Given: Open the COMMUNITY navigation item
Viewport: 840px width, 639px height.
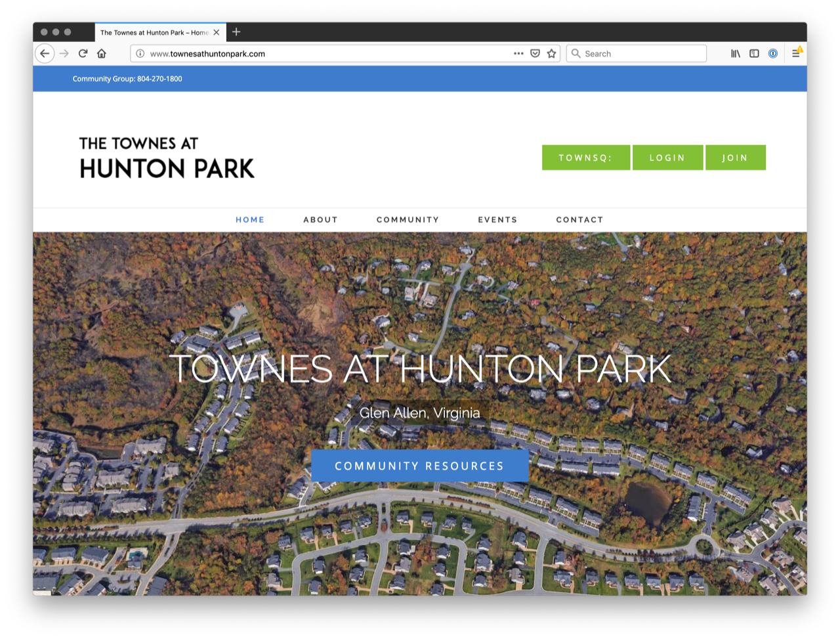Looking at the screenshot, I should click(x=408, y=220).
